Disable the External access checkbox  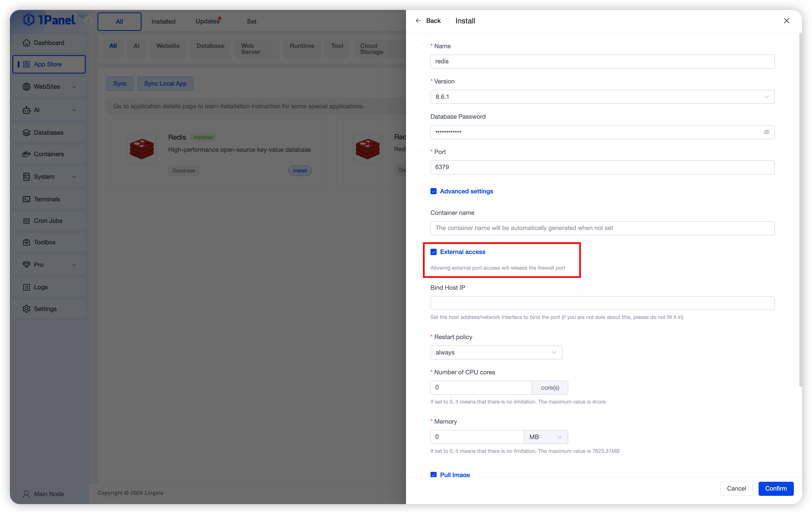[x=434, y=252]
